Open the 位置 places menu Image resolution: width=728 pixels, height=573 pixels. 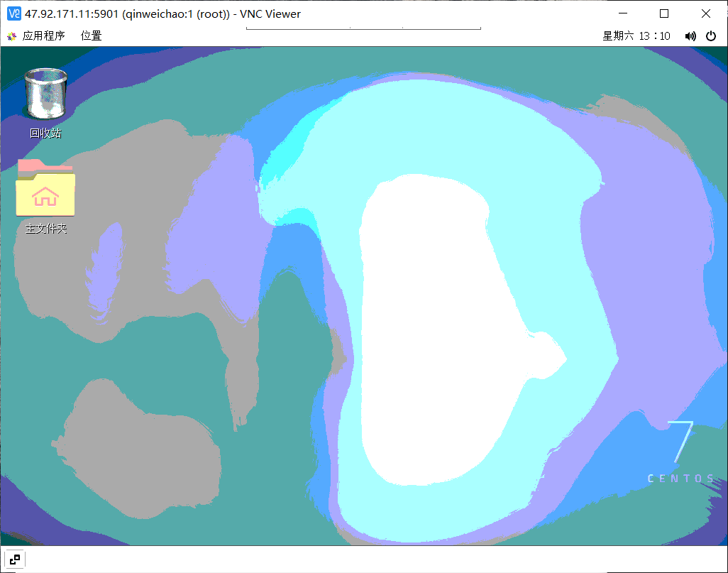[92, 36]
